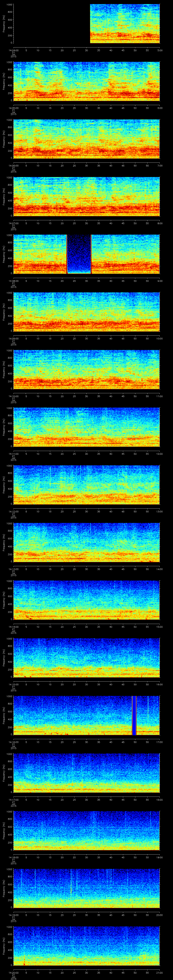Click the 14:17:00 start time label
This screenshot has width=173, height=980.
click(x=13, y=800)
